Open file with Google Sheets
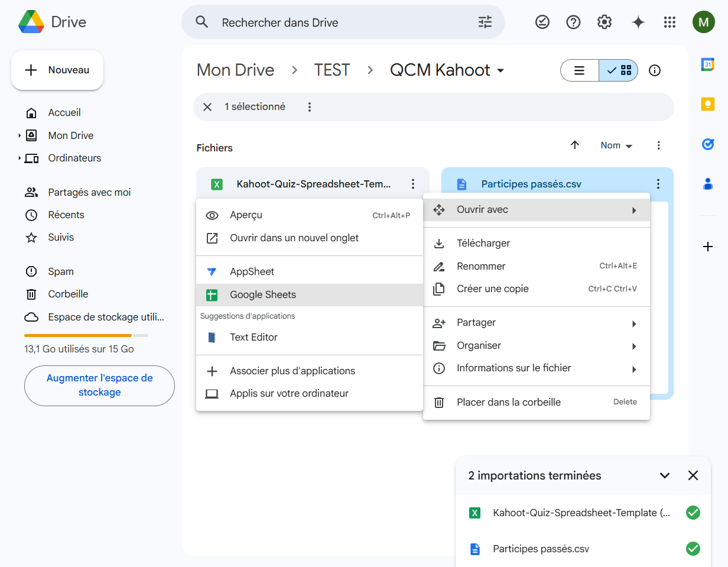Screen dimensions: 728x567 point(310,295)
